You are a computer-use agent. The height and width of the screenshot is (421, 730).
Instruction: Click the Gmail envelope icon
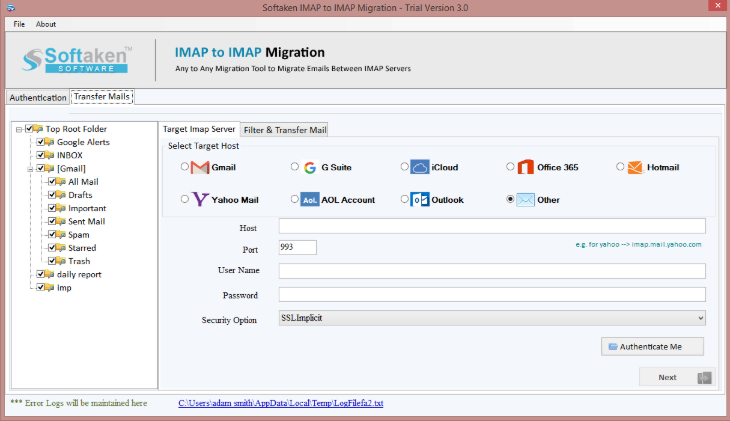click(200, 167)
